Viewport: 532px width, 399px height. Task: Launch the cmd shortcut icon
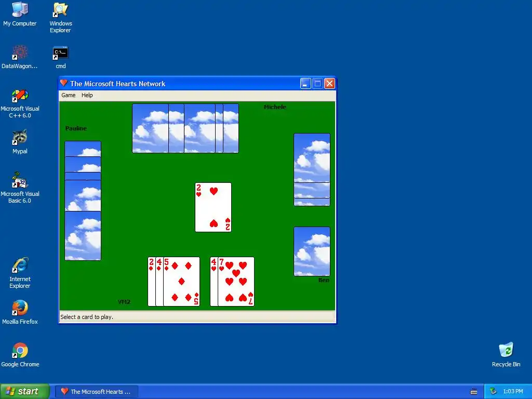pos(60,57)
